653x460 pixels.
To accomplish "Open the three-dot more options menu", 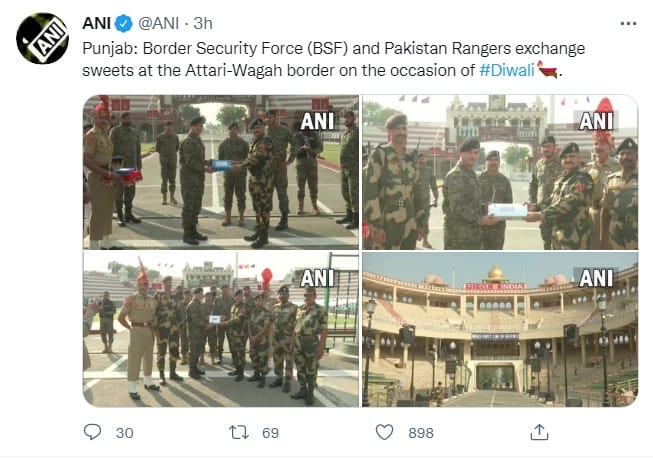I will coord(628,24).
